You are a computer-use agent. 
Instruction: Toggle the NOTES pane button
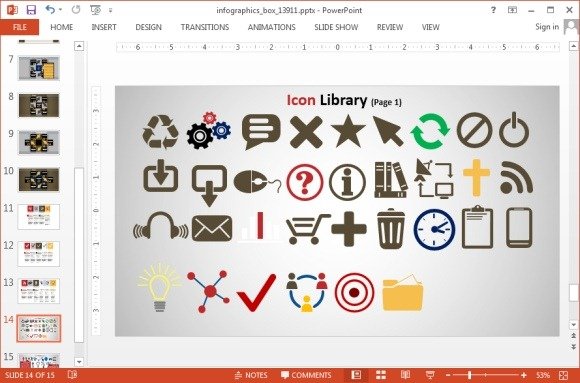point(251,375)
